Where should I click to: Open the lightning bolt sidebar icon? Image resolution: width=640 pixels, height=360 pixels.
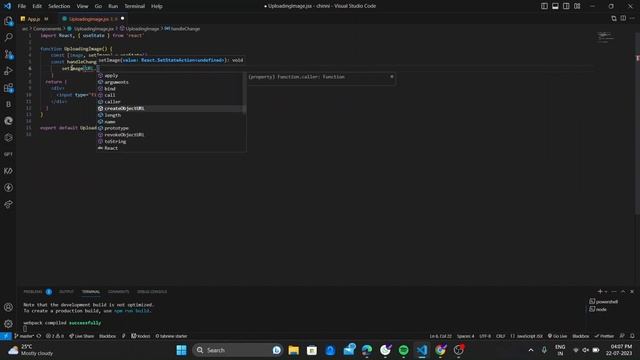tap(8, 188)
